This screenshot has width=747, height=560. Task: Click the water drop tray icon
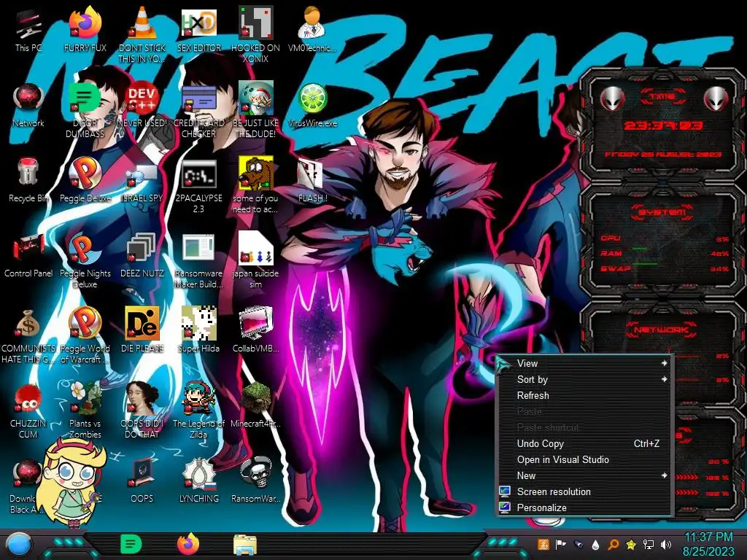click(595, 544)
